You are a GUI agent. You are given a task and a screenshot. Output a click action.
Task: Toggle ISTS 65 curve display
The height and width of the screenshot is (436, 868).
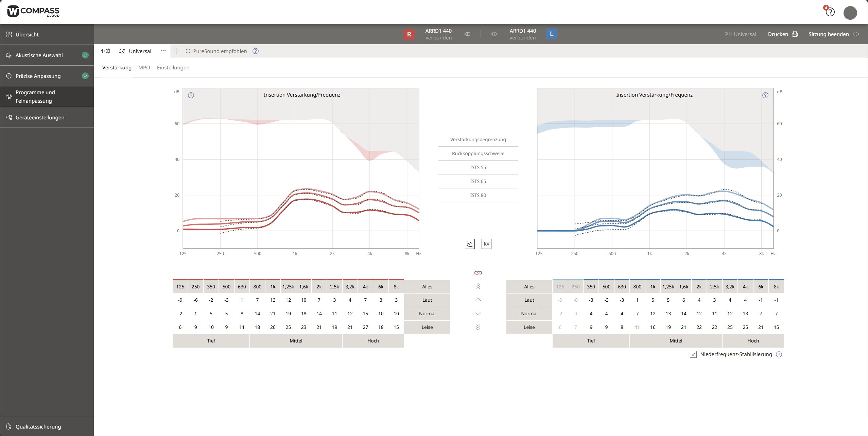tap(478, 181)
